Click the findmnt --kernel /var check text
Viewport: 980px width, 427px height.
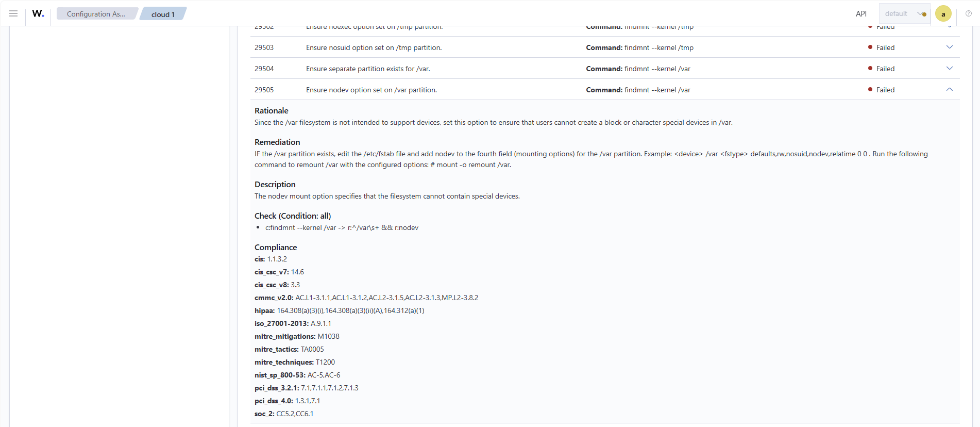342,227
